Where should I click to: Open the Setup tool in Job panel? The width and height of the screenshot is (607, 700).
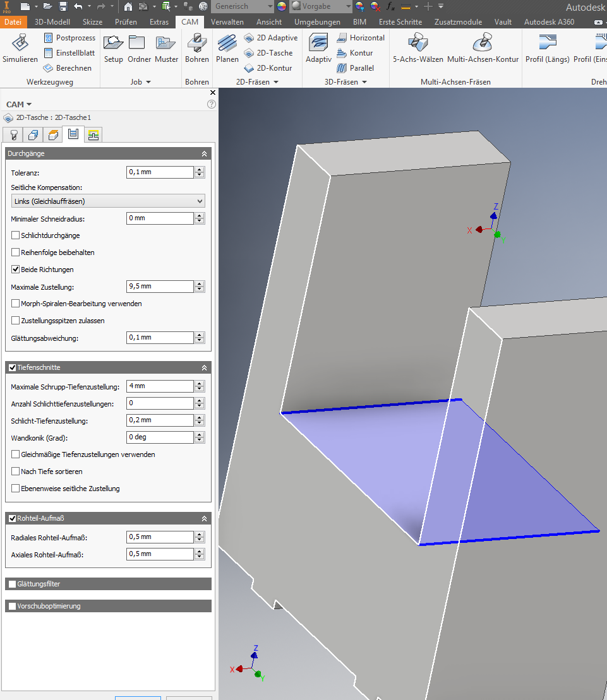coord(113,44)
